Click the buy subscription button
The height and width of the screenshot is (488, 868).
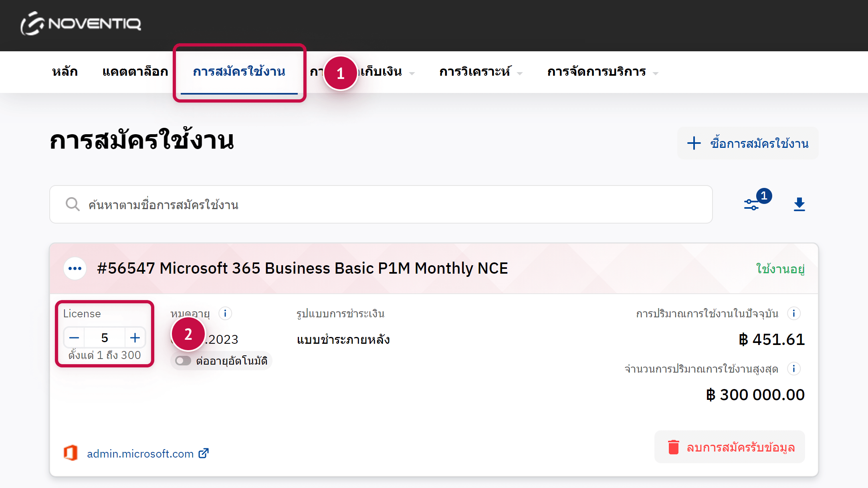click(x=748, y=143)
